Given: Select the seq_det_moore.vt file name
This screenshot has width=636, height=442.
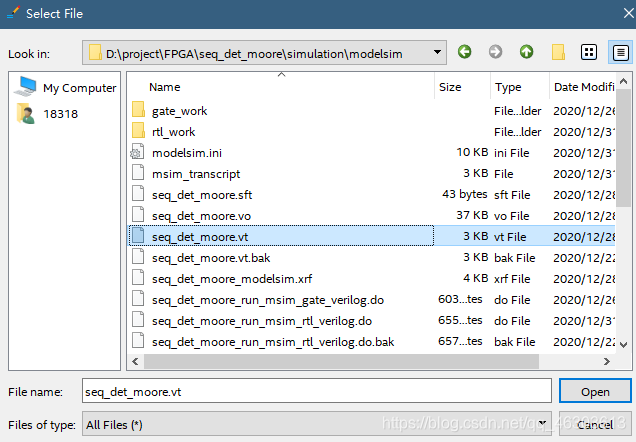Looking at the screenshot, I should (x=200, y=237).
